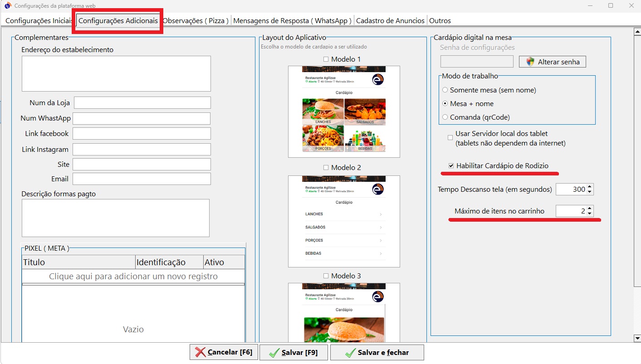Focus the Link Instagram text field
This screenshot has width=641, height=364.
(x=142, y=150)
